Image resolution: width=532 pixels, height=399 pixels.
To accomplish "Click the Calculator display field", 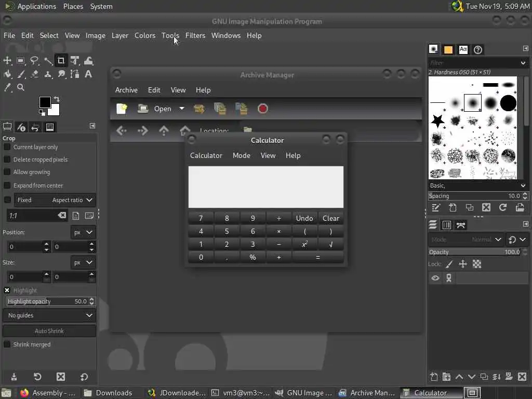I will [x=266, y=187].
